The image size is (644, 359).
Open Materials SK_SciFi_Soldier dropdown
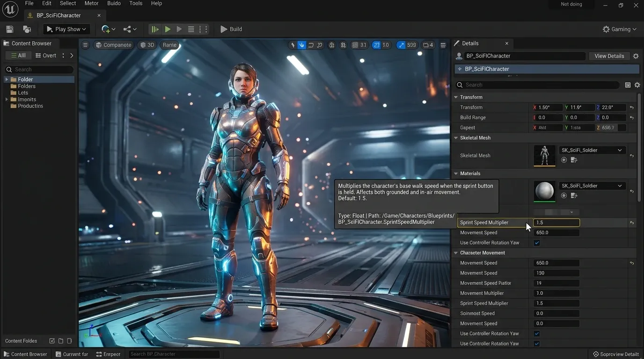tap(592, 186)
